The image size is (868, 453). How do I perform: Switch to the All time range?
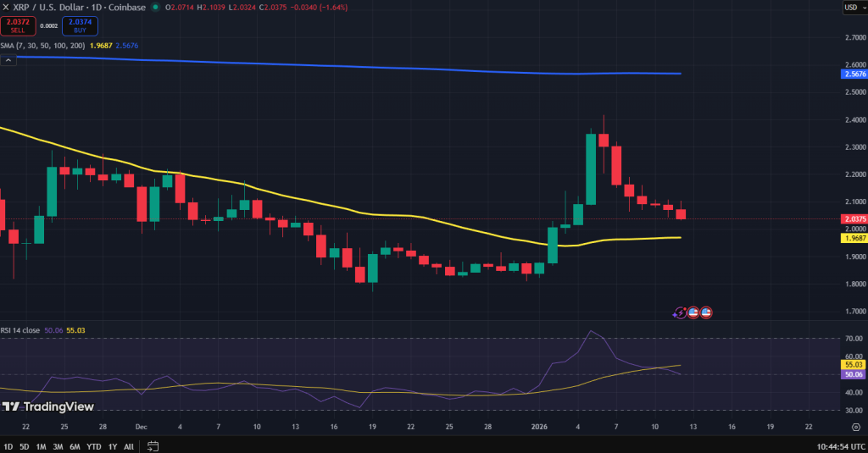tap(129, 446)
